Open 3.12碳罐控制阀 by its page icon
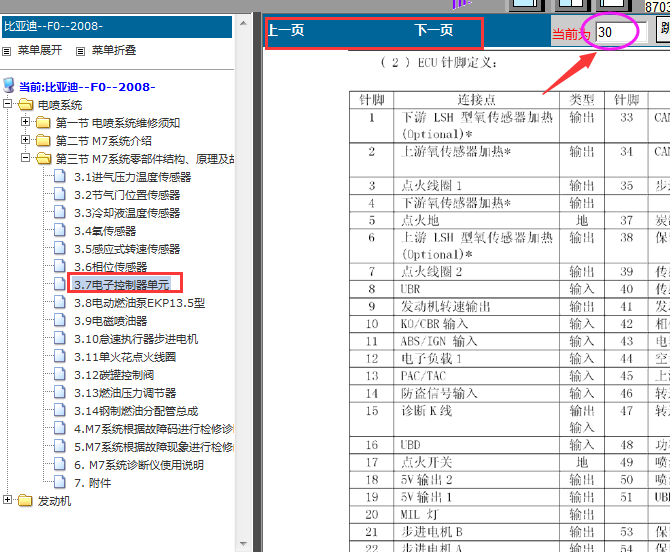The height and width of the screenshot is (552, 670). (x=60, y=374)
